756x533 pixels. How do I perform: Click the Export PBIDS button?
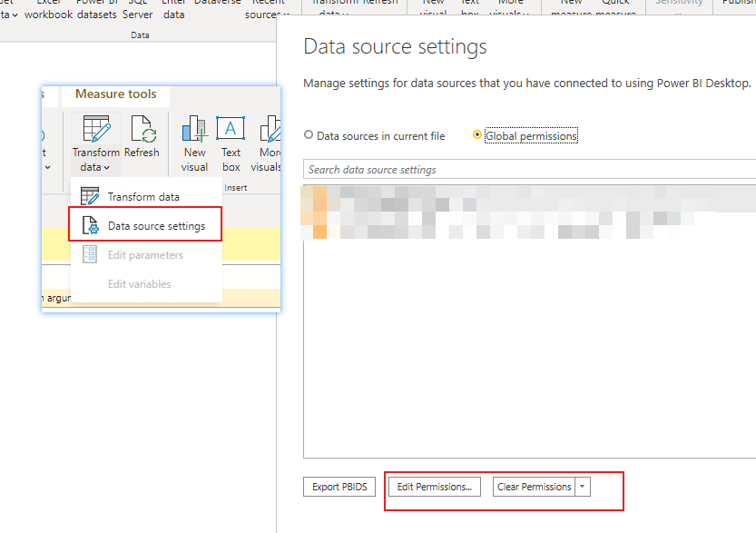click(x=339, y=487)
